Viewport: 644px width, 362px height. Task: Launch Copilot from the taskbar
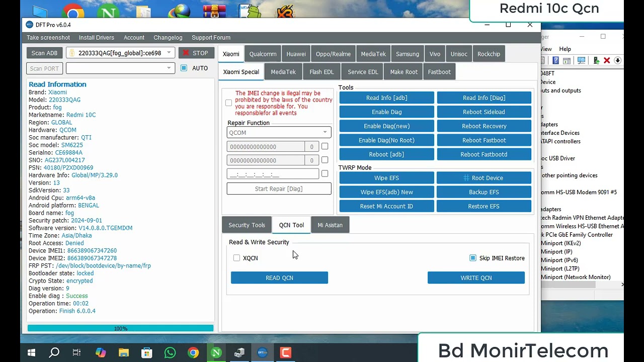101,353
